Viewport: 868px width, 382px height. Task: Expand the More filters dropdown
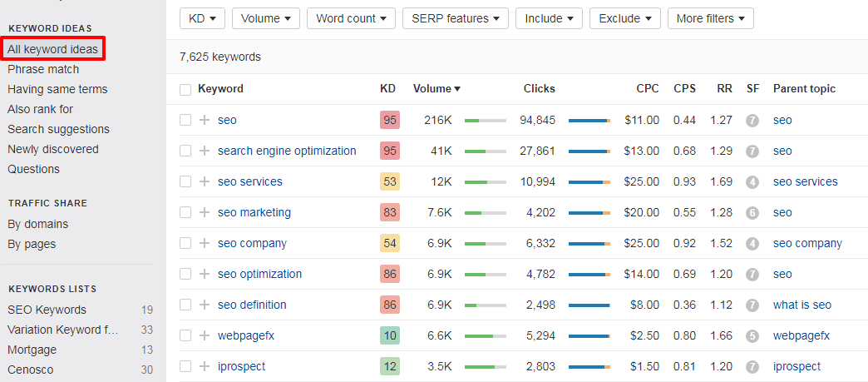coord(710,18)
